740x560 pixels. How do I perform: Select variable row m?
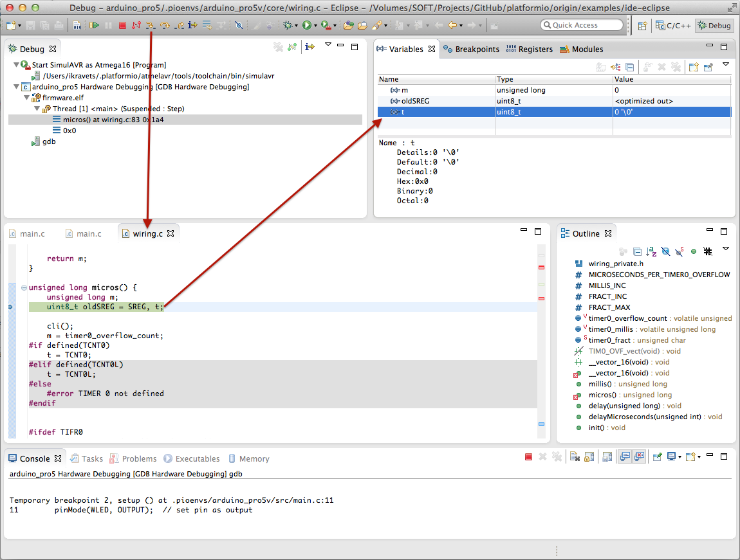[554, 90]
